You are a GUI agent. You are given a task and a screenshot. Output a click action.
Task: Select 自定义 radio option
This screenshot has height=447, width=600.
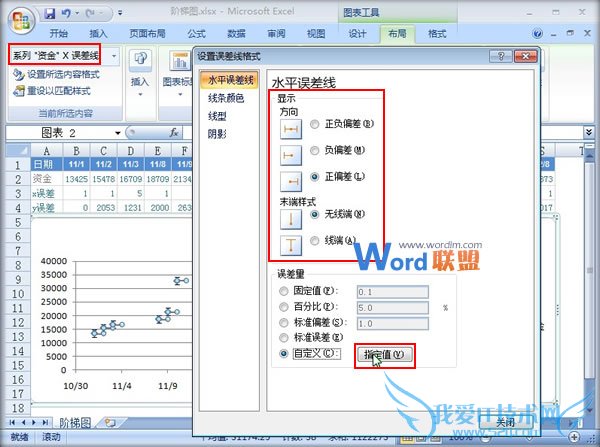coord(284,354)
